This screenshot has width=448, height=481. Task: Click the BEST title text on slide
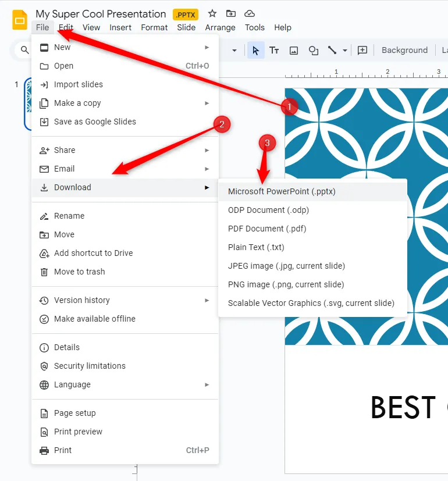pyautogui.click(x=403, y=408)
